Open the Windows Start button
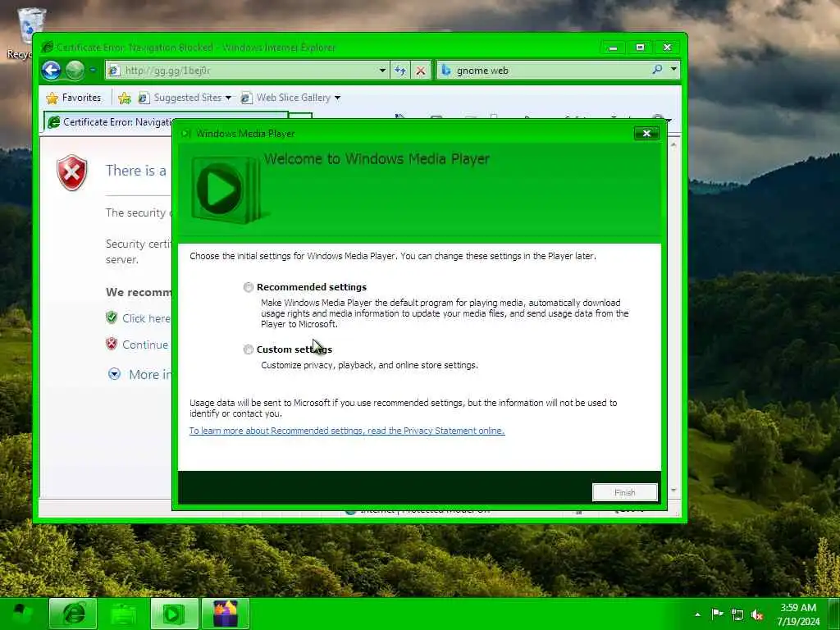 click(x=21, y=614)
